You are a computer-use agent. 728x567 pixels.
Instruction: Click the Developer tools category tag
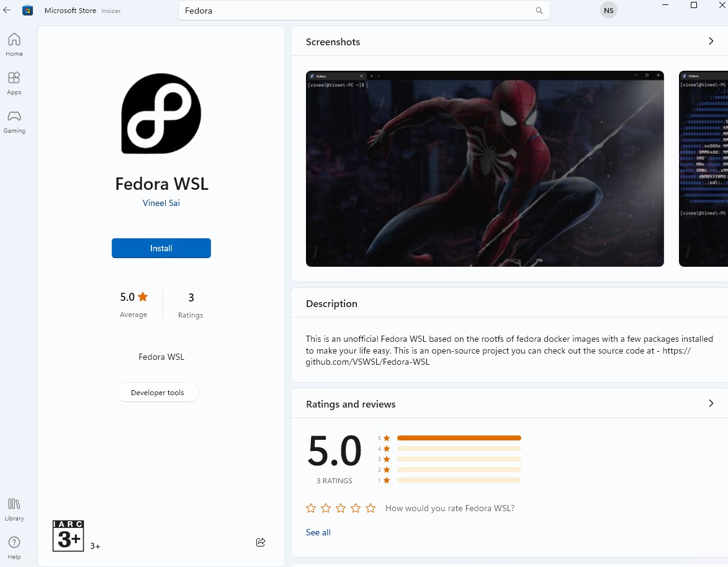(158, 393)
